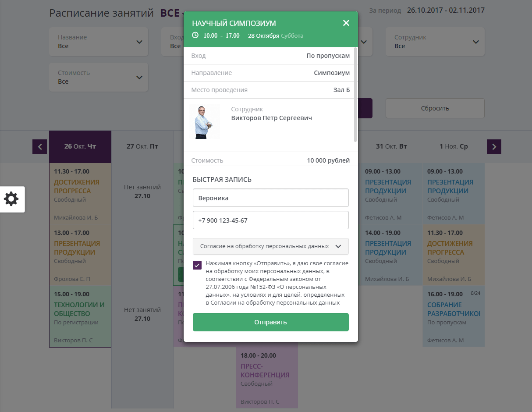Screen dimensions: 532x412
Task: Click the name field containing Вероника
Action: tap(271, 198)
